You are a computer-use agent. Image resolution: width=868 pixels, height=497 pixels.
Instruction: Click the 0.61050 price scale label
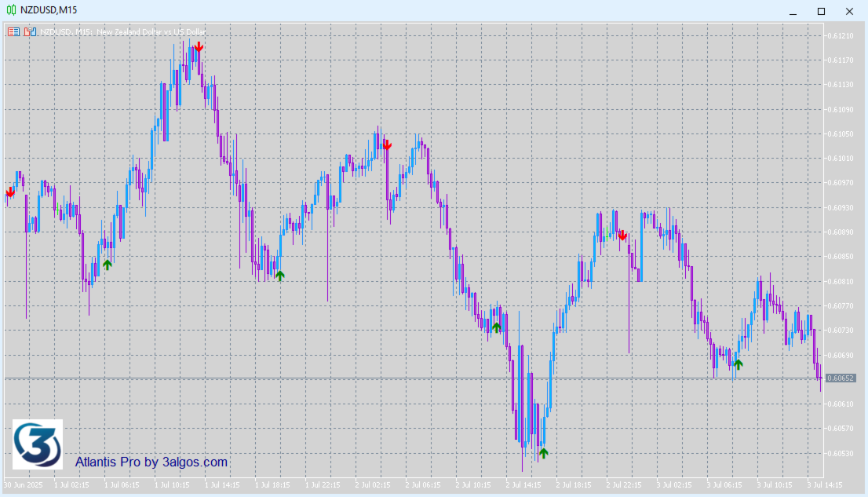[x=841, y=134]
